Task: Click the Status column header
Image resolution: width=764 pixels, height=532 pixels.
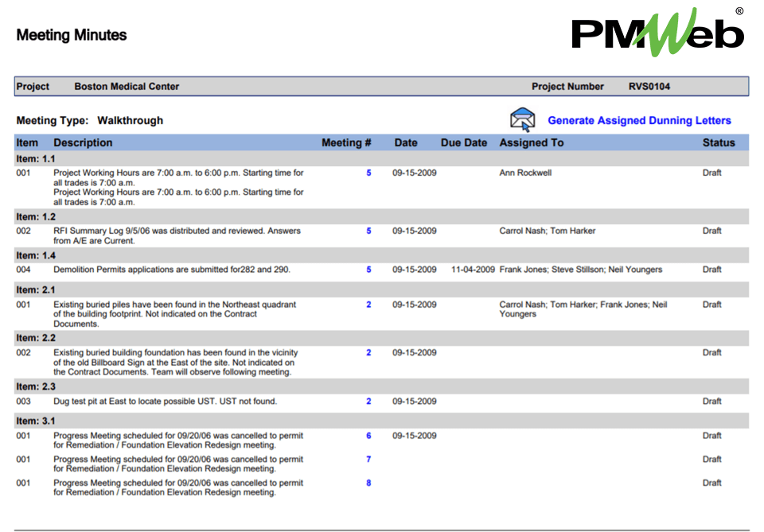Action: pos(719,142)
